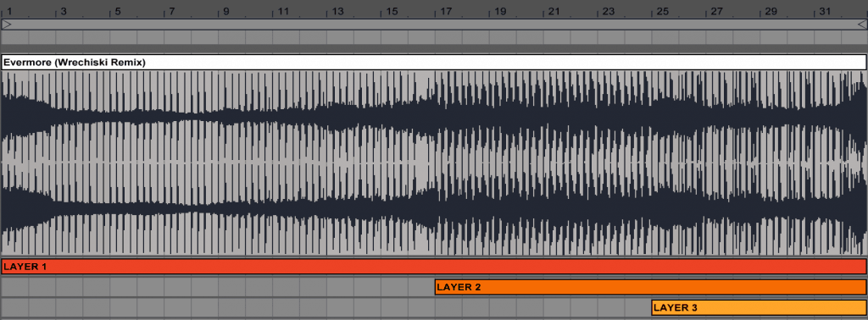Click bar 23 on the ruler
Viewport: 868px width, 320px height.
click(x=609, y=11)
